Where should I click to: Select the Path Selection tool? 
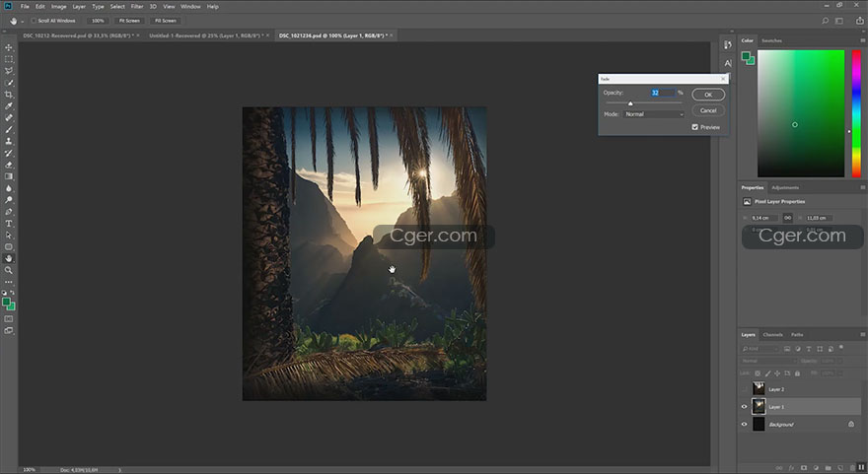click(x=8, y=236)
